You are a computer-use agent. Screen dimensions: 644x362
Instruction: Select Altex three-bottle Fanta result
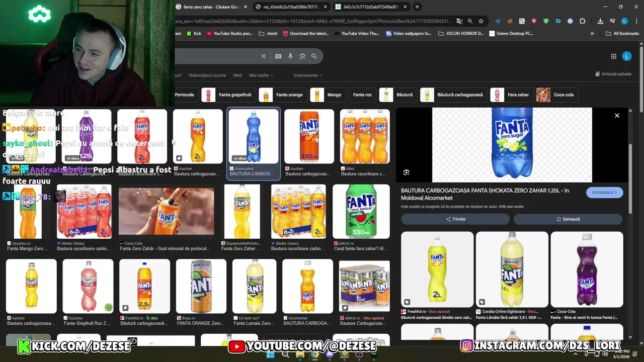click(365, 136)
